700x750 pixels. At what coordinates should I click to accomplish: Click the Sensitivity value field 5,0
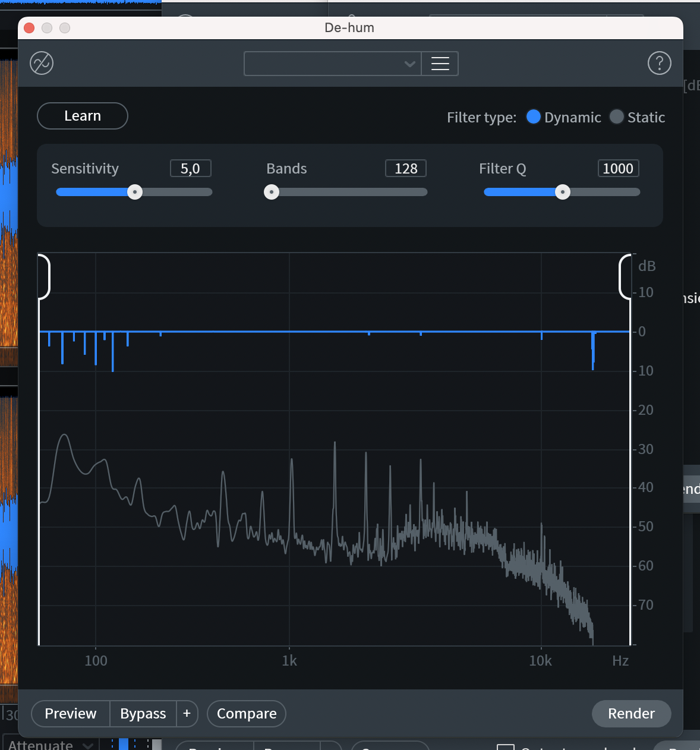click(190, 169)
